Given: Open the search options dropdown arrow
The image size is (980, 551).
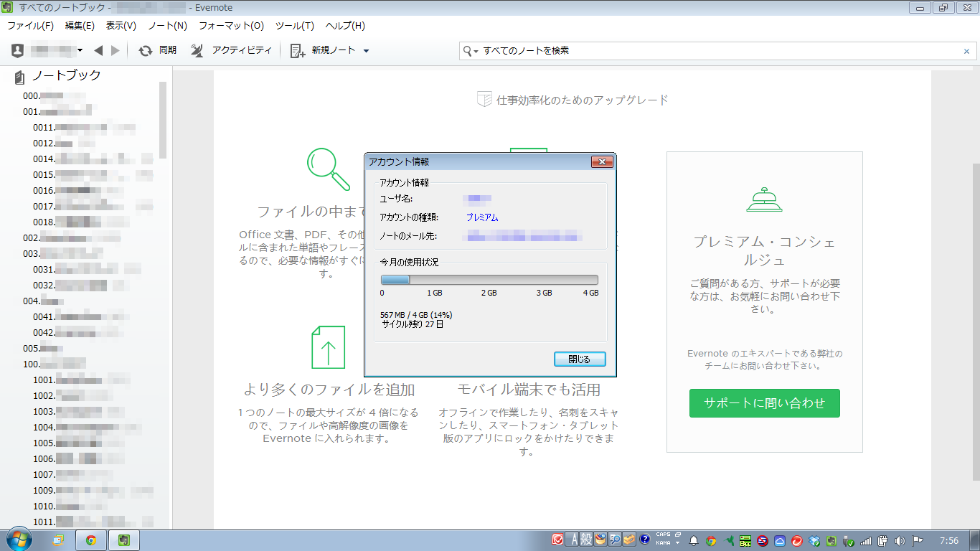Looking at the screenshot, I should tap(476, 52).
